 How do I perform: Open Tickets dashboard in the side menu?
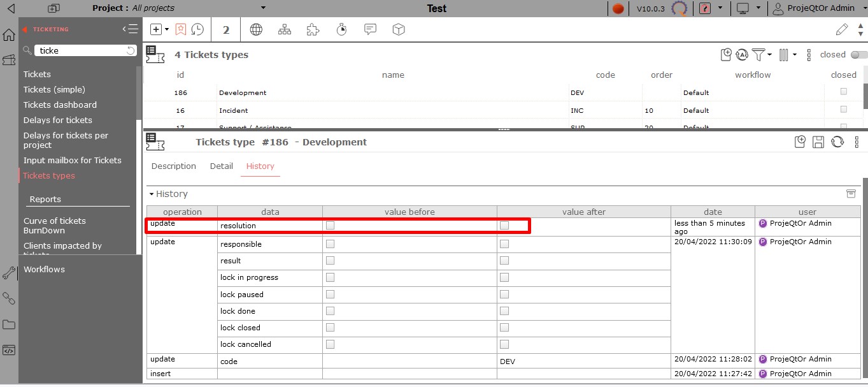[60, 105]
